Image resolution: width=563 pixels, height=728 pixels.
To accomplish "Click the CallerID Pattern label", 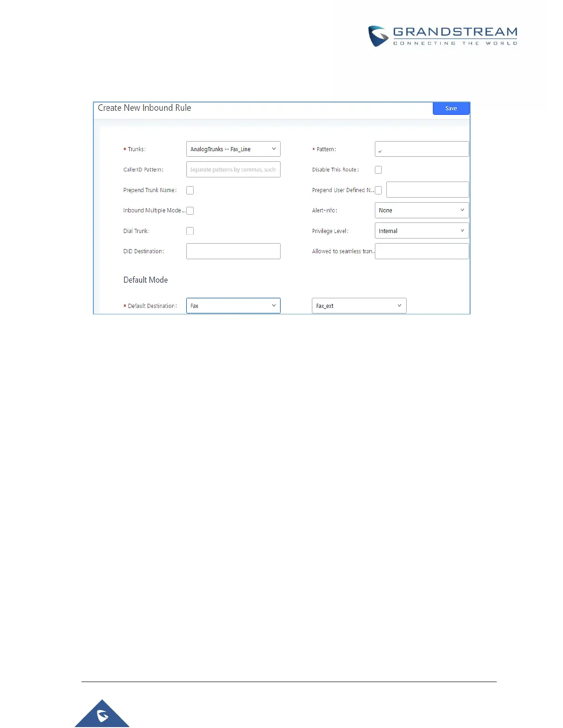I will click(144, 170).
